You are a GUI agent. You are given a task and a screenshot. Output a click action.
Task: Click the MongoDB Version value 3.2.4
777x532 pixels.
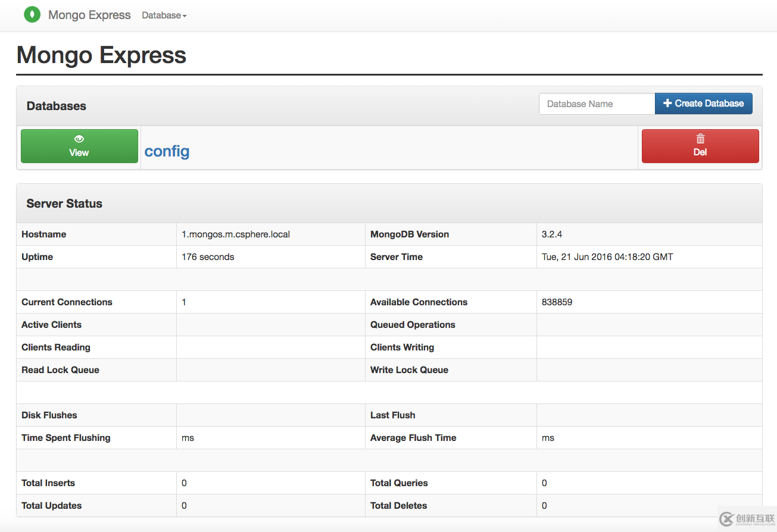pos(552,234)
